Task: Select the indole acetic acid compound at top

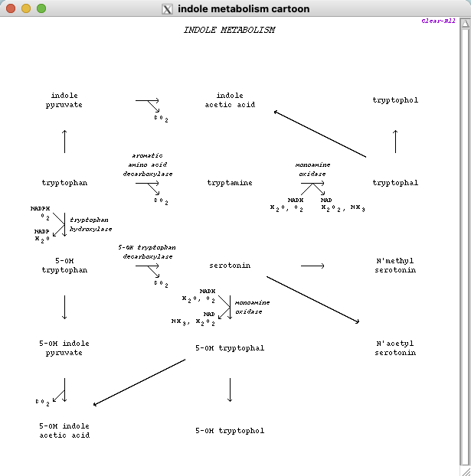Action: [x=230, y=100]
